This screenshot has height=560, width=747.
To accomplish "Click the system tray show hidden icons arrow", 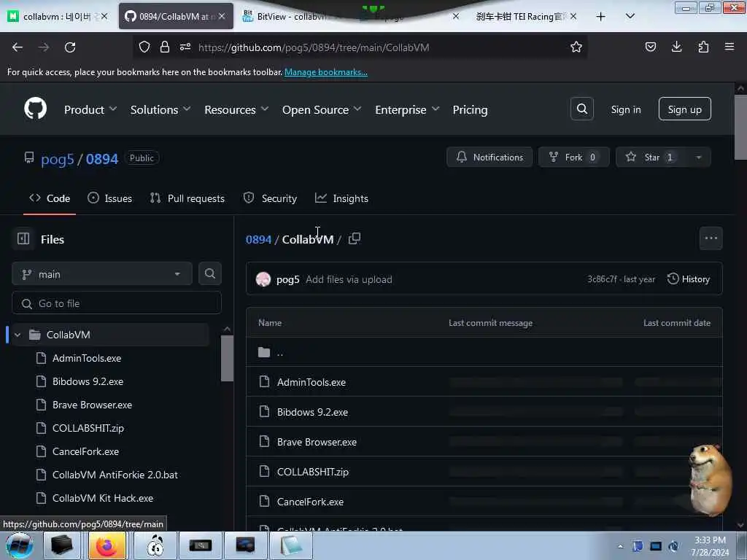I will point(620,546).
